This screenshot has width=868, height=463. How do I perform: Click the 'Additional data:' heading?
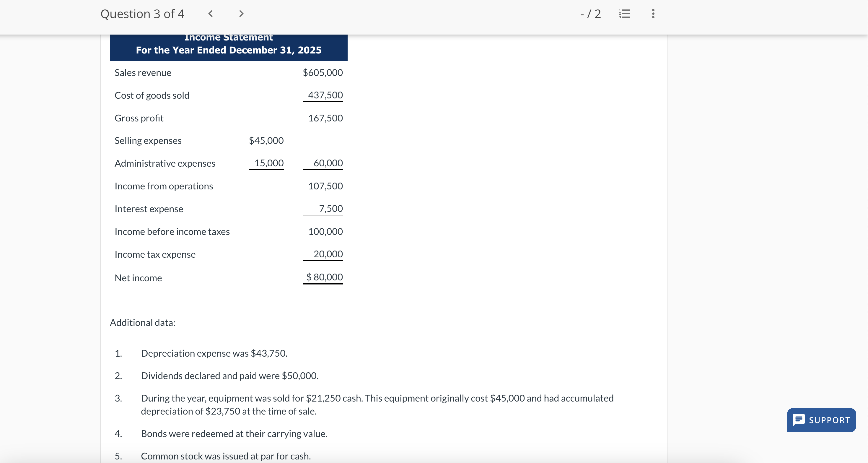pyautogui.click(x=143, y=323)
